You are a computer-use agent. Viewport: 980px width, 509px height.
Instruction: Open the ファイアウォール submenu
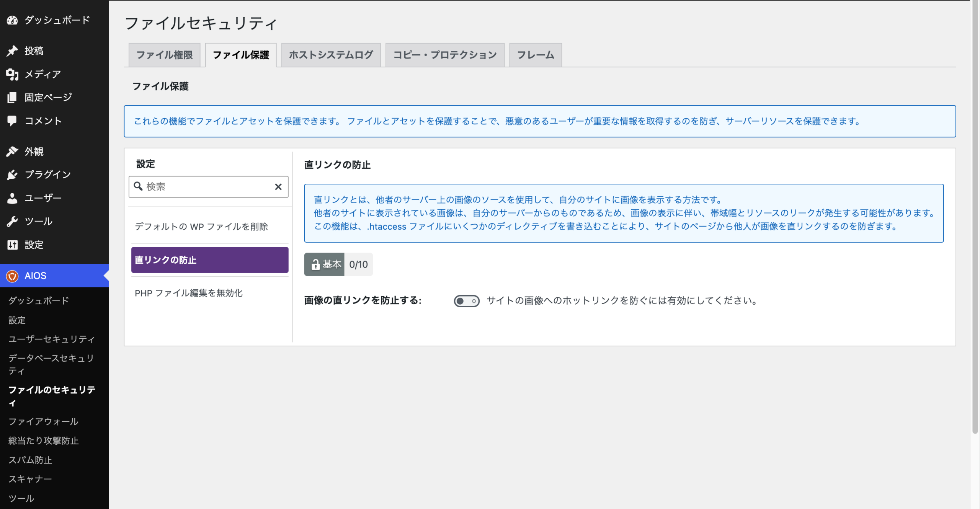[x=43, y=422]
